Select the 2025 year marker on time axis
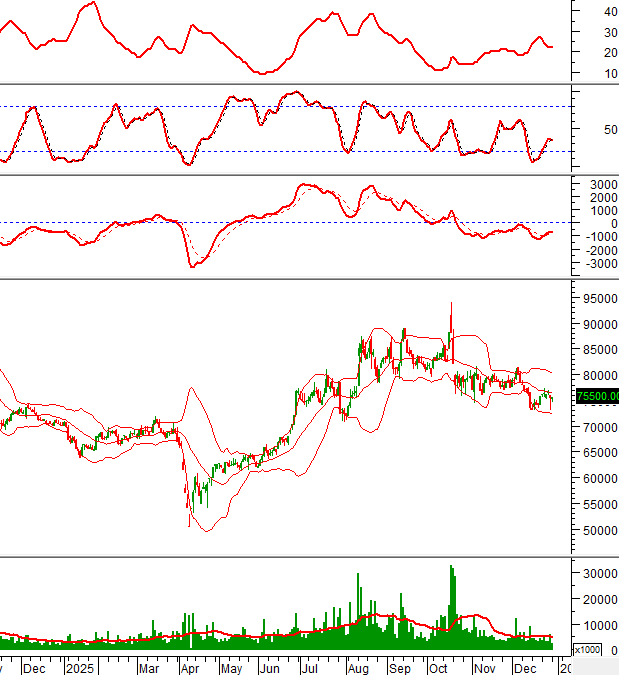The image size is (619, 675). point(78,665)
